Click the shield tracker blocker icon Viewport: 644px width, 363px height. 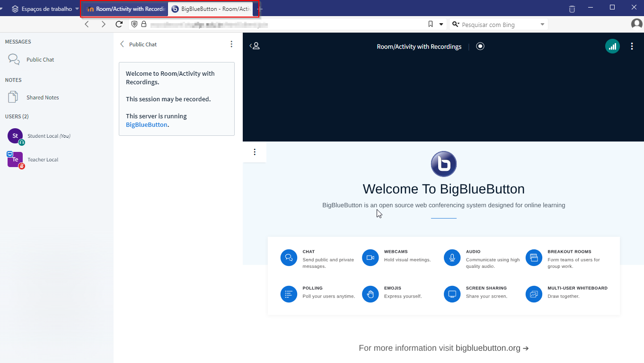pyautogui.click(x=134, y=24)
